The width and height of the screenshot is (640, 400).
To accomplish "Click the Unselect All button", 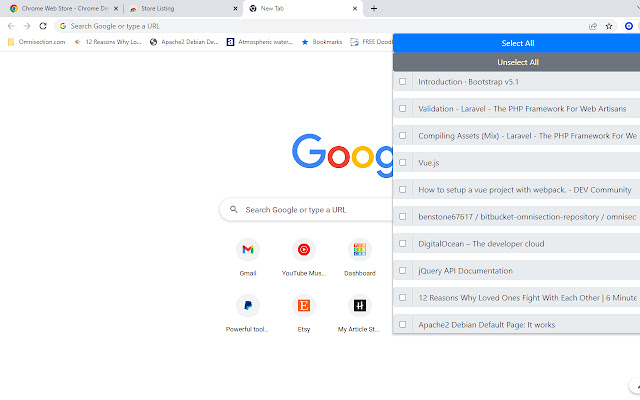I will point(516,62).
